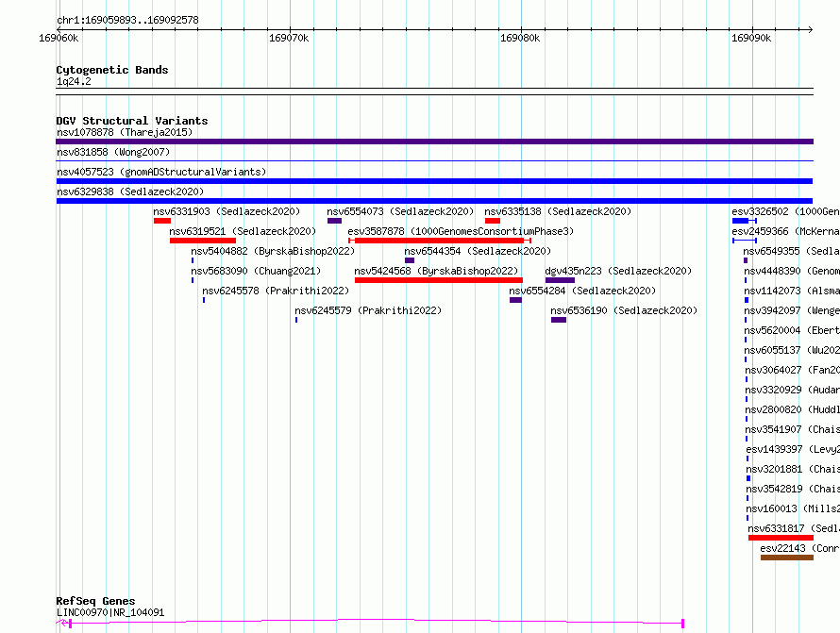The image size is (840, 633).
Task: Click nsv6549355 variant label
Action: pyautogui.click(x=791, y=251)
